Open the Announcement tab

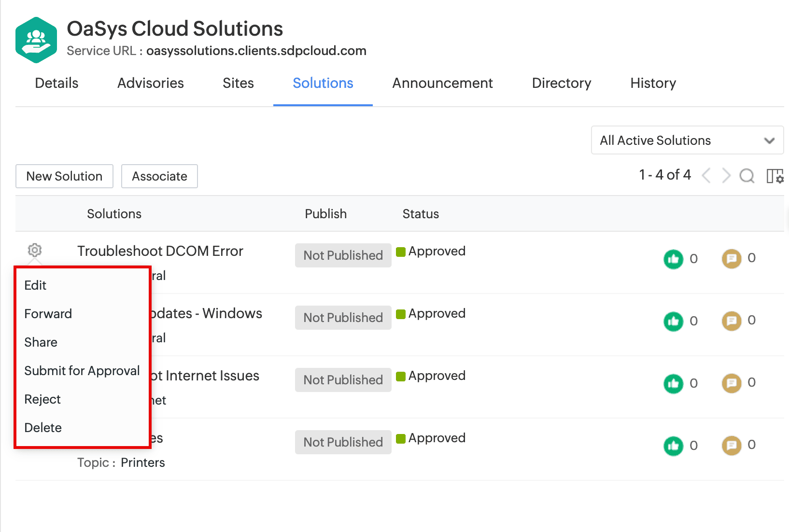tap(442, 83)
